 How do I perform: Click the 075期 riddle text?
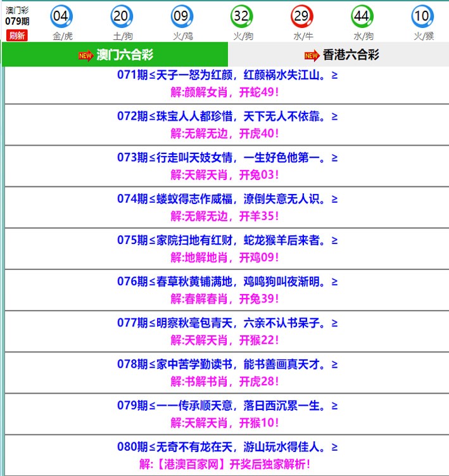(227, 241)
